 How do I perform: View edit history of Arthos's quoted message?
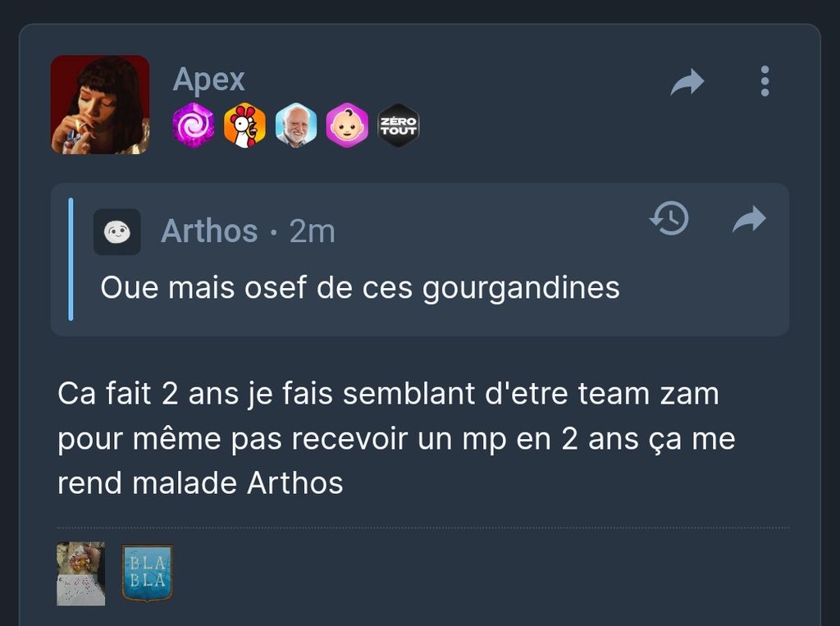click(x=669, y=219)
